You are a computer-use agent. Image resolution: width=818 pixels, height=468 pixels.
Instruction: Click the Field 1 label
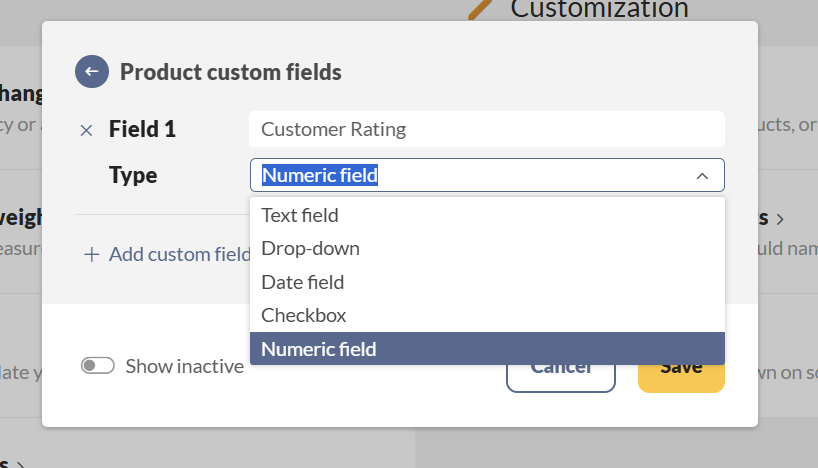[x=142, y=129]
